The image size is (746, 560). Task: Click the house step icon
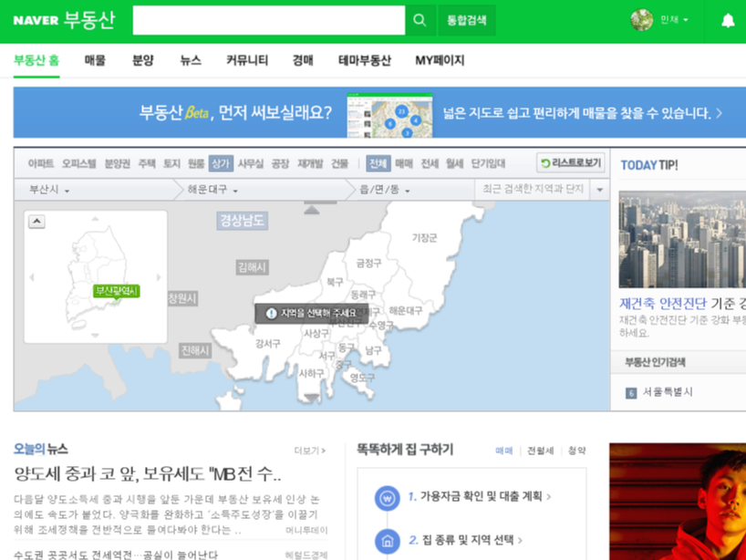coord(388,541)
